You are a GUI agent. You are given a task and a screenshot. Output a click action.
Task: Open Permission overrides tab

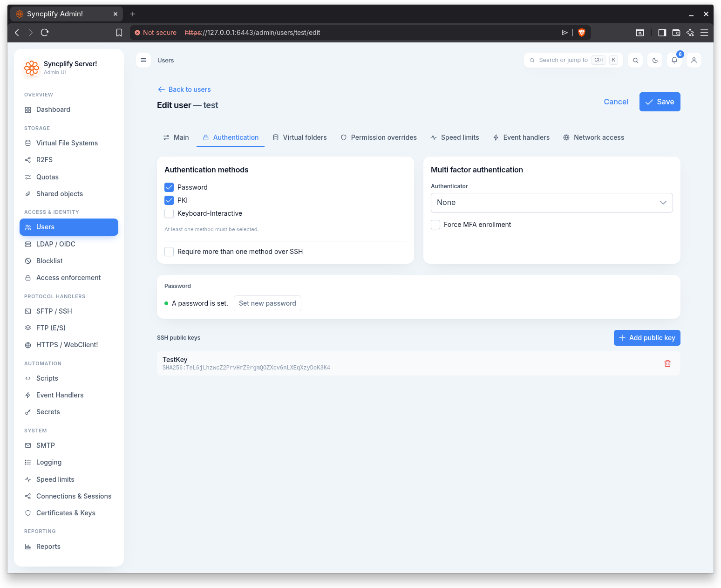click(x=379, y=137)
